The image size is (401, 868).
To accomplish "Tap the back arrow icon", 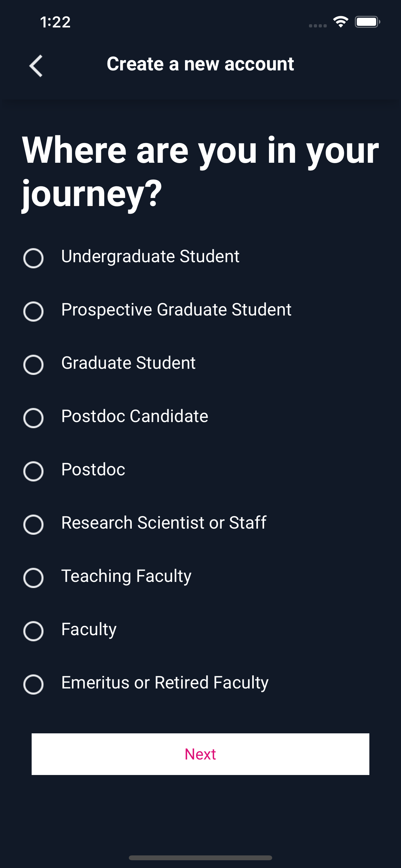I will click(x=36, y=66).
